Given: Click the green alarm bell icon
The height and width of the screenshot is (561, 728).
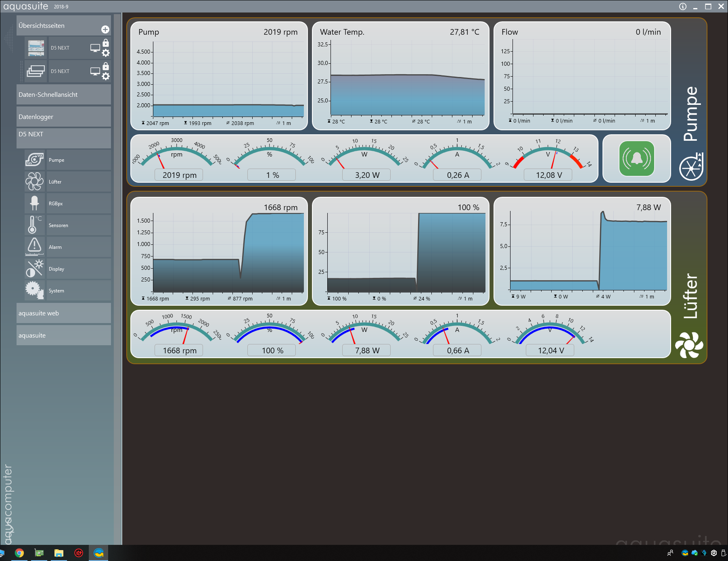Looking at the screenshot, I should [x=636, y=158].
